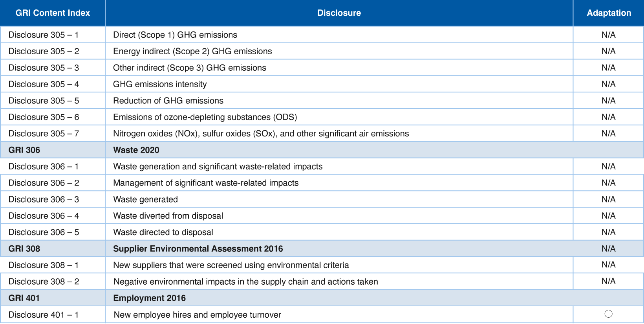Click the 'GRI Content Index' column header
The height and width of the screenshot is (324, 644).
pyautogui.click(x=53, y=13)
